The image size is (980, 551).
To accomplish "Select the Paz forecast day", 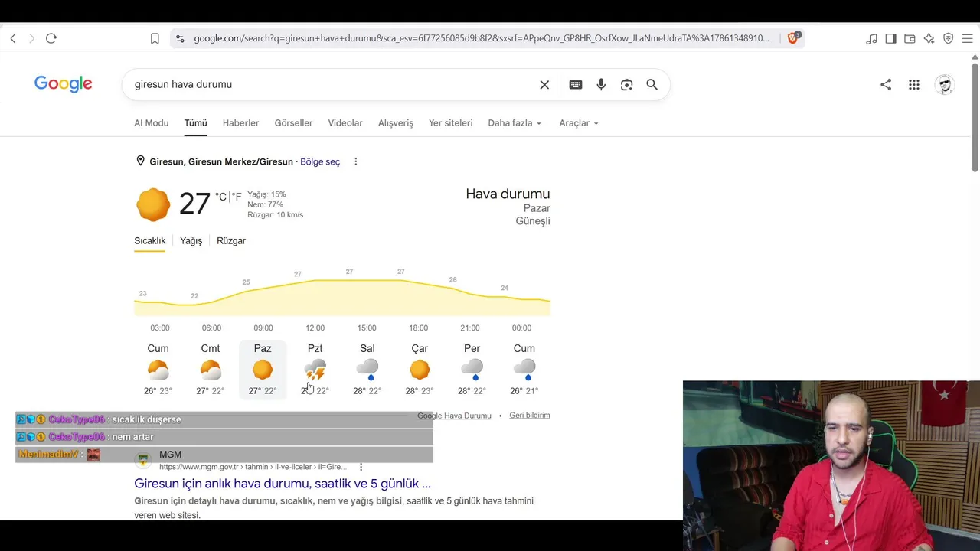I will [263, 370].
